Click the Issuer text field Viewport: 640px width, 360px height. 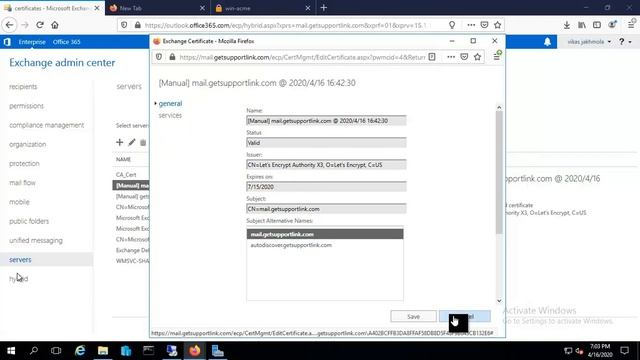tap(326, 165)
